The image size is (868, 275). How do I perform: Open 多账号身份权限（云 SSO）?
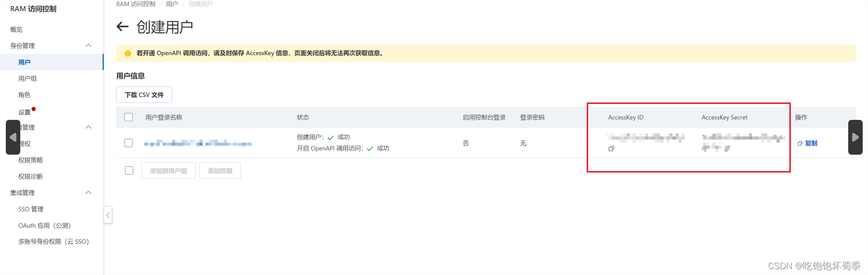click(54, 242)
